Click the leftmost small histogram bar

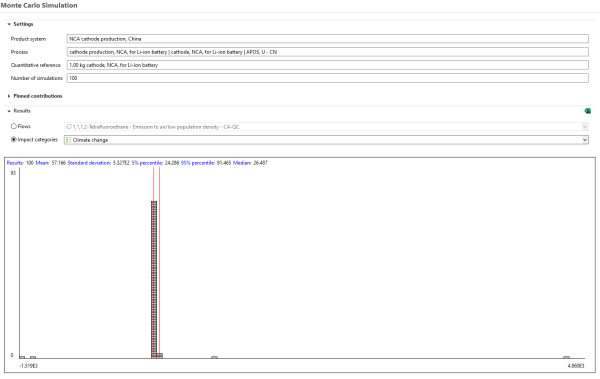[22, 357]
